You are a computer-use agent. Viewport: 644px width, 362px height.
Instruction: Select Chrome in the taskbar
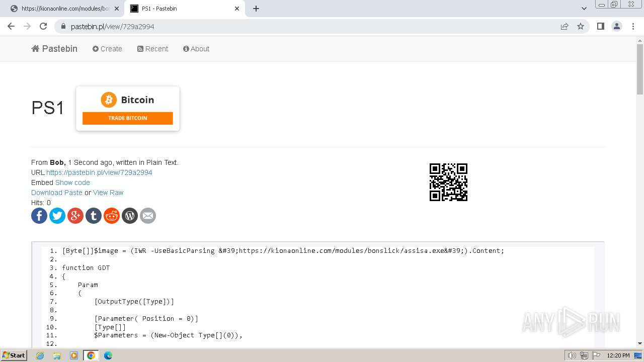(91, 355)
